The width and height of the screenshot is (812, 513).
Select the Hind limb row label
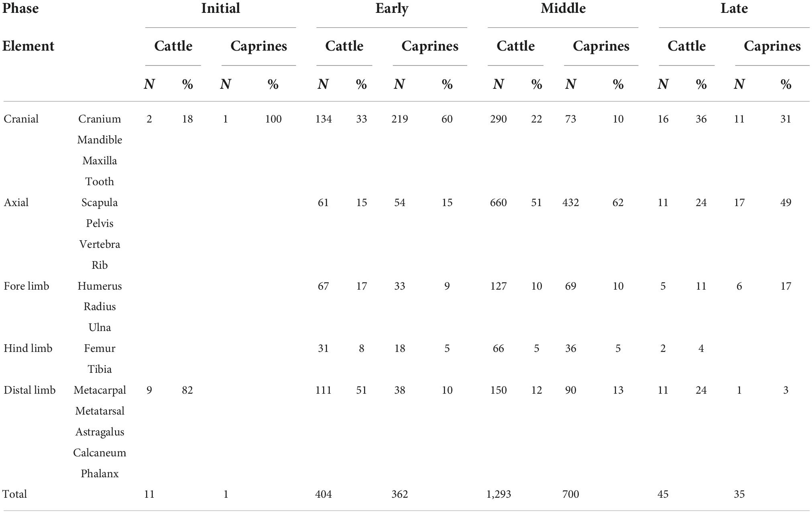coord(28,348)
